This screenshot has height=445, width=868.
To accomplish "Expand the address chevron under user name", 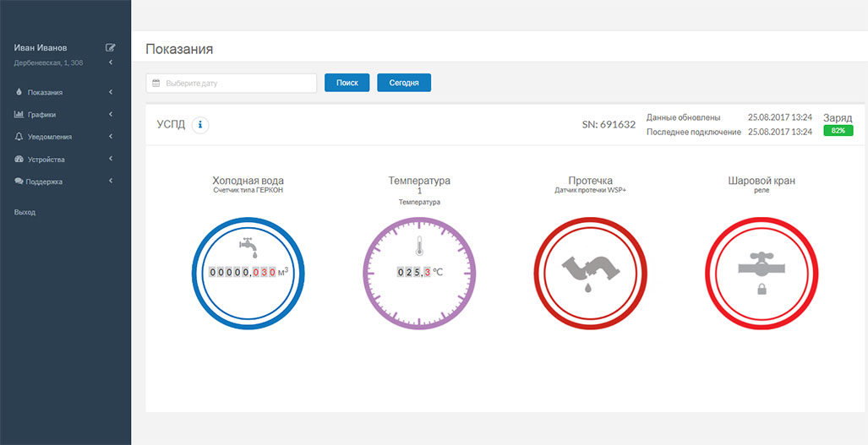I will point(111,62).
